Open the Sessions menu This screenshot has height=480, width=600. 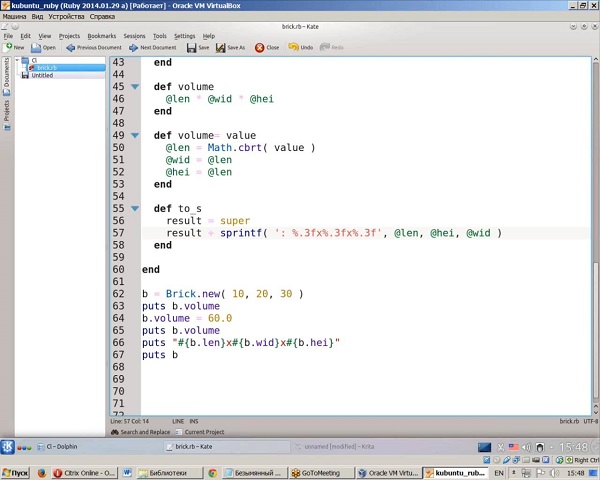134,36
